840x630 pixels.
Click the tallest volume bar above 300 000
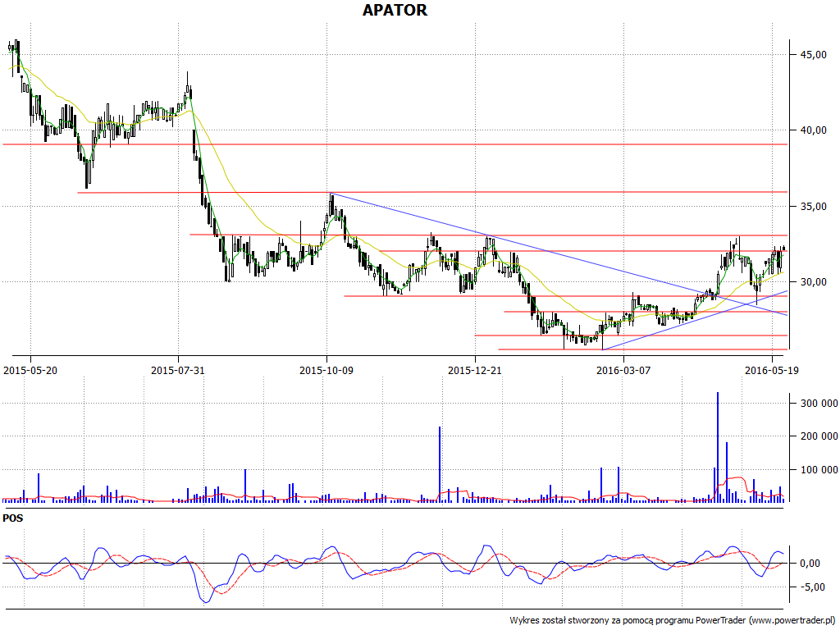(717, 447)
